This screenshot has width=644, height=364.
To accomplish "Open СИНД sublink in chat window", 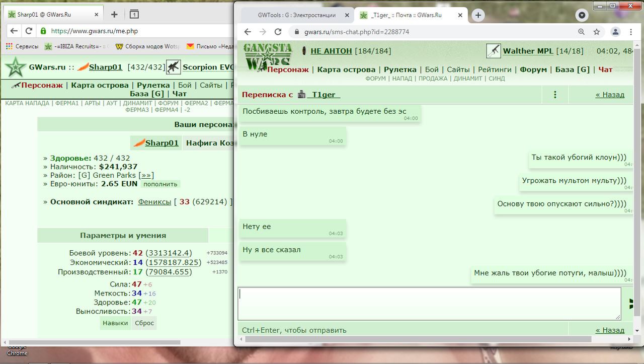I will (497, 79).
